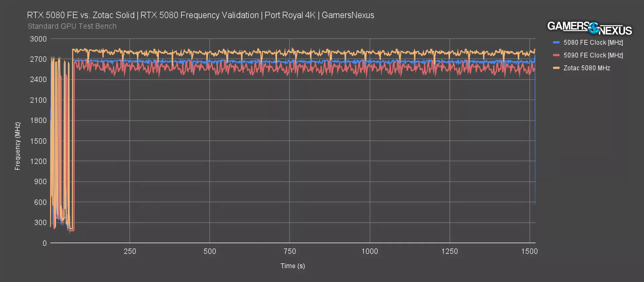This screenshot has height=282, width=644.
Task: Select the 5090 FE Clock [MHz] legend label
Action: click(x=593, y=55)
